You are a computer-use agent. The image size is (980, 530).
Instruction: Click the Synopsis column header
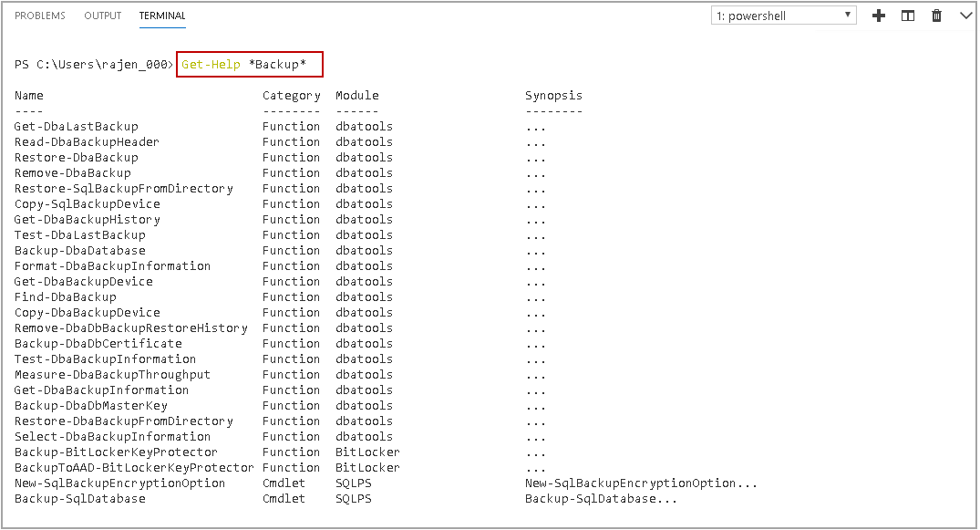553,96
